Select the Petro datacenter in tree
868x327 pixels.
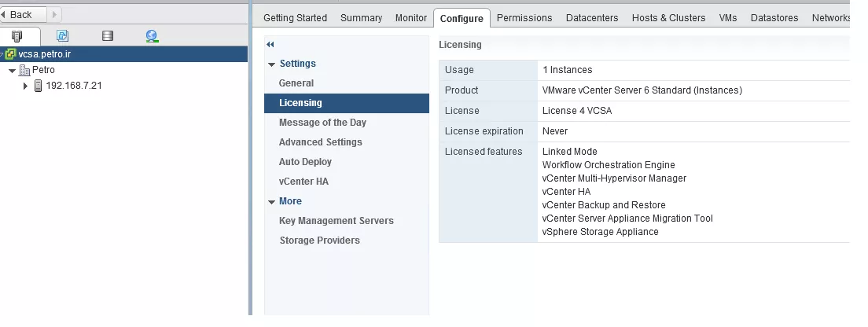(x=43, y=70)
